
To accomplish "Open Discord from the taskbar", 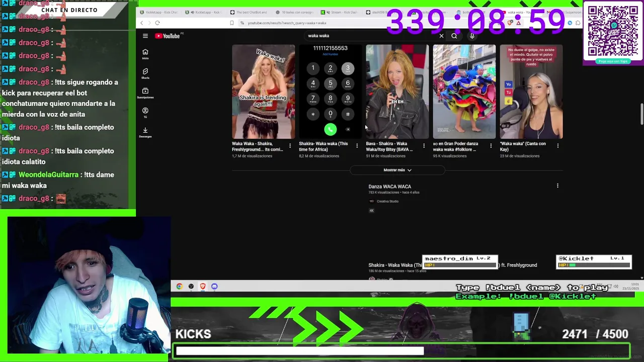I will click(x=214, y=287).
